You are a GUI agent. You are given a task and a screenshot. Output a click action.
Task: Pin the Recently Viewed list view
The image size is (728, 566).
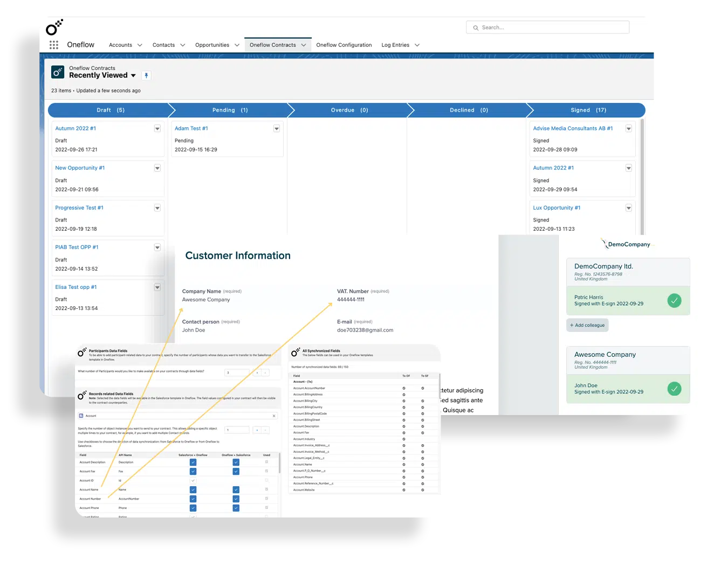[x=146, y=75]
